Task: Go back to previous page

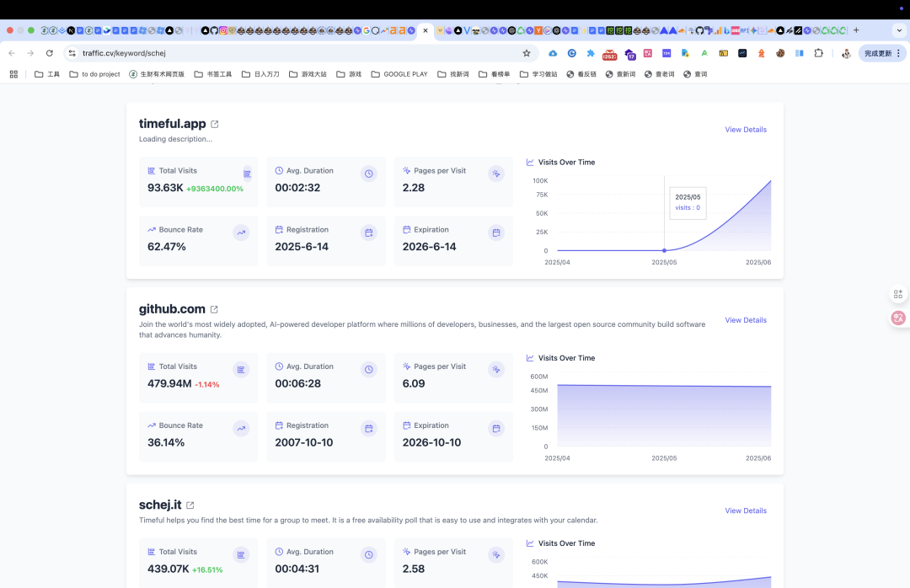Action: pyautogui.click(x=12, y=53)
